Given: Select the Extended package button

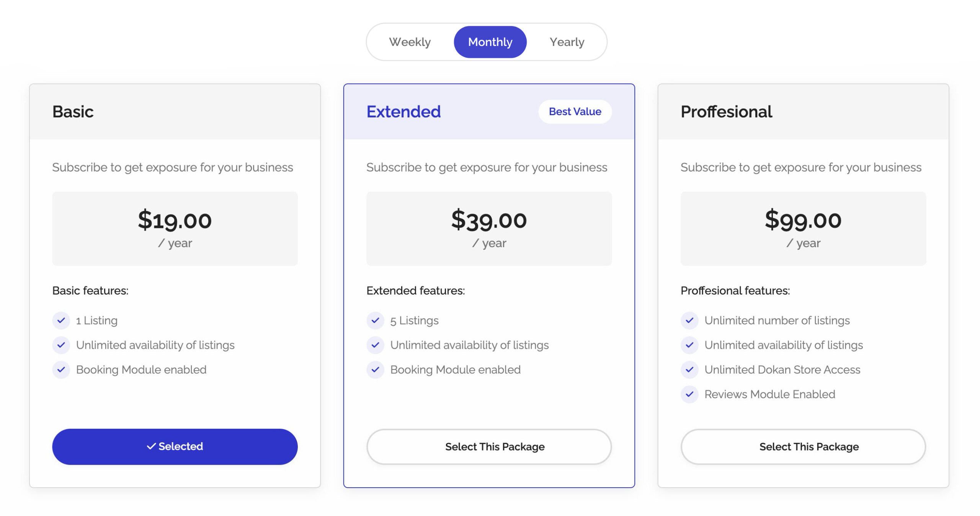Looking at the screenshot, I should (489, 447).
